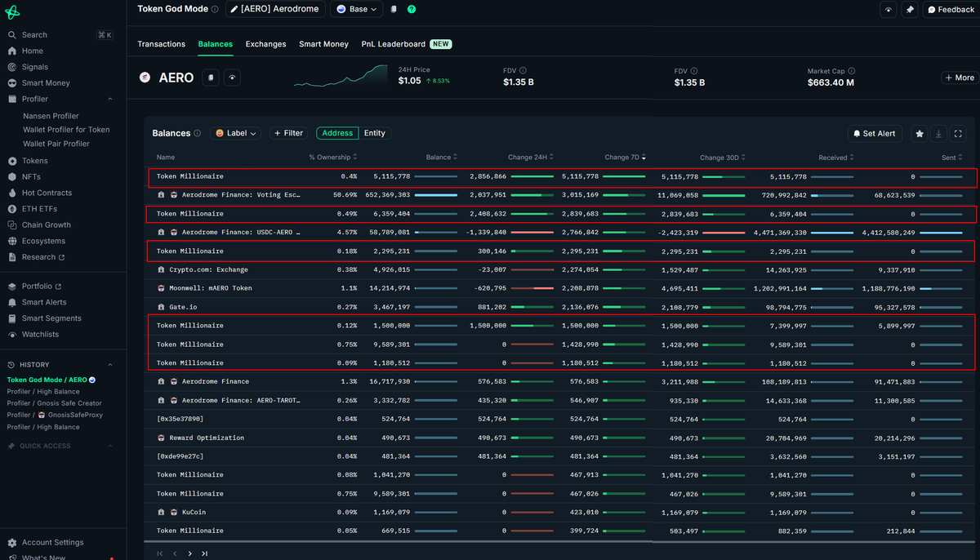Select the Address view toggle
The width and height of the screenshot is (980, 560).
point(337,133)
